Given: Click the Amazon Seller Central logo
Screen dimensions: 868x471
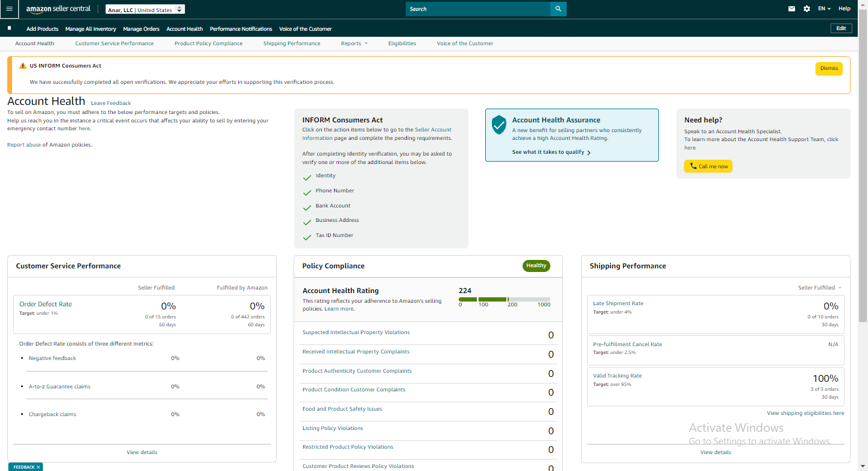Looking at the screenshot, I should (x=58, y=9).
